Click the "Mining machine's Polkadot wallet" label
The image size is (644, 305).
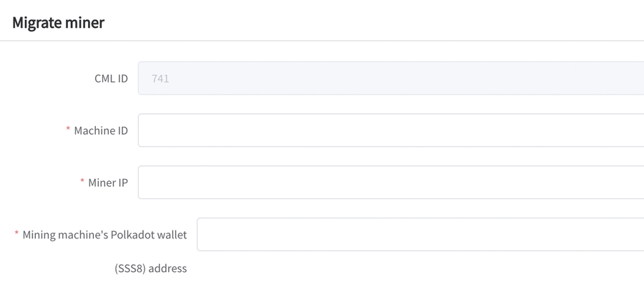coord(104,235)
